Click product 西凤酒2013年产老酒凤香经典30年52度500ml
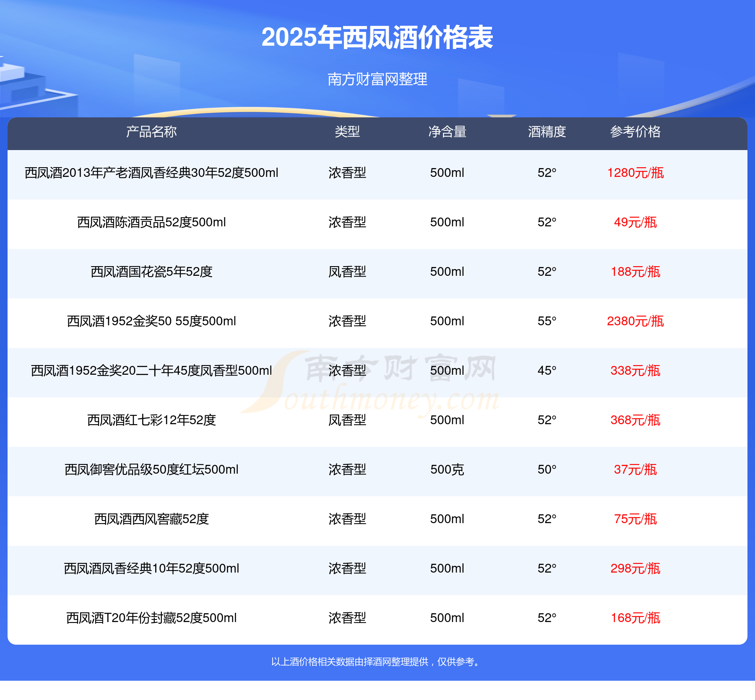This screenshot has height=700, width=755. 151,173
